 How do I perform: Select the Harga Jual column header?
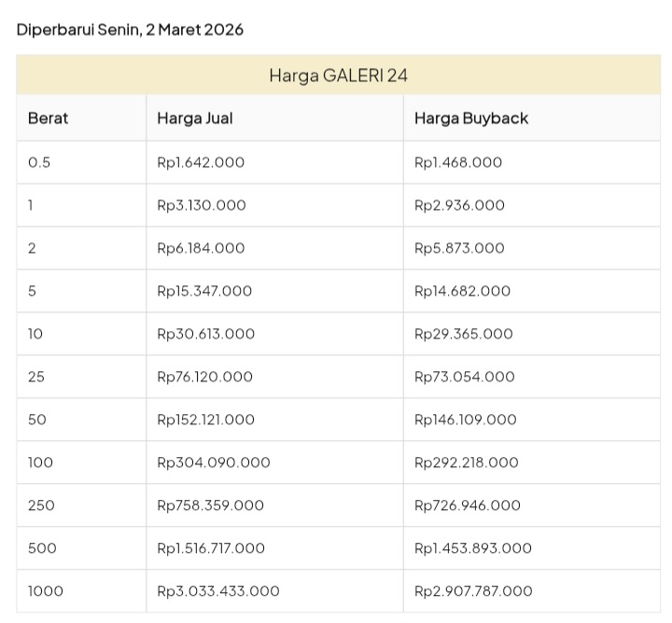pyautogui.click(x=195, y=118)
